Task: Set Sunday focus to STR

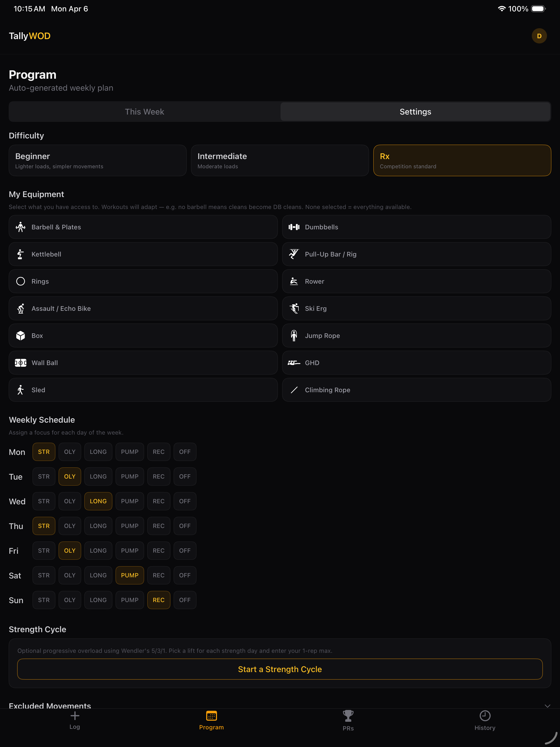Action: click(44, 600)
